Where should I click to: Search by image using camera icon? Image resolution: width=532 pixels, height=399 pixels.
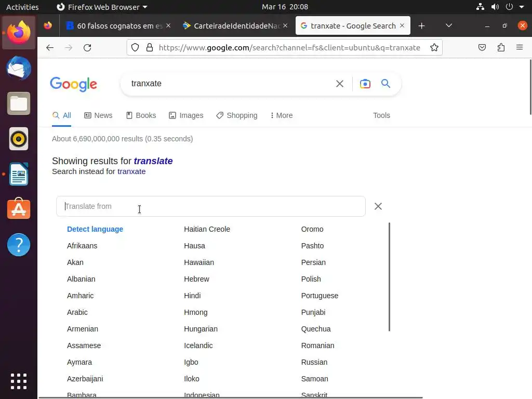pos(365,84)
